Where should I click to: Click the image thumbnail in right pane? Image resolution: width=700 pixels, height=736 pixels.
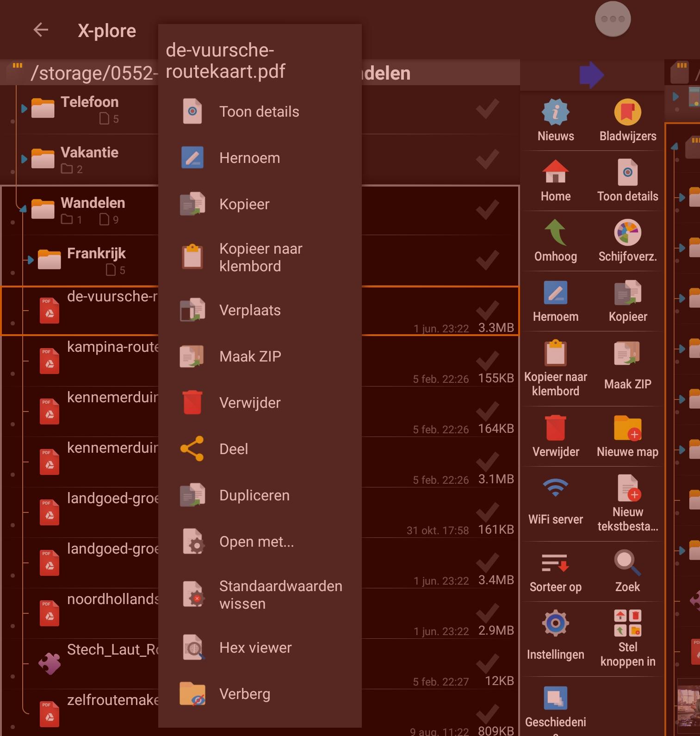click(x=688, y=707)
